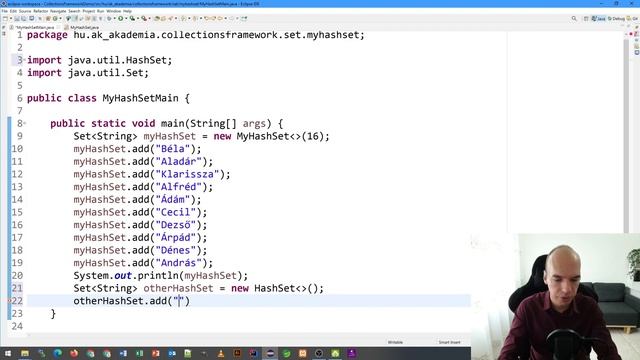Open Excel from the taskbar
Screen dimensions: 640x360
point(139,353)
